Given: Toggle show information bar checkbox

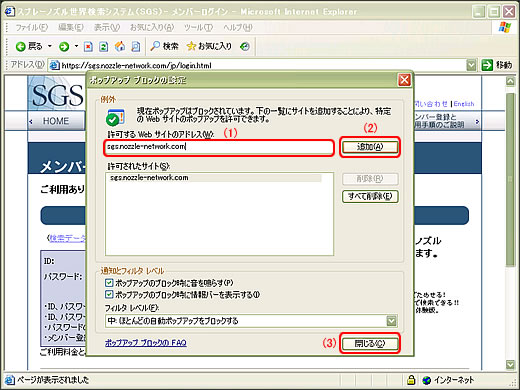Looking at the screenshot, I should click(x=109, y=294).
